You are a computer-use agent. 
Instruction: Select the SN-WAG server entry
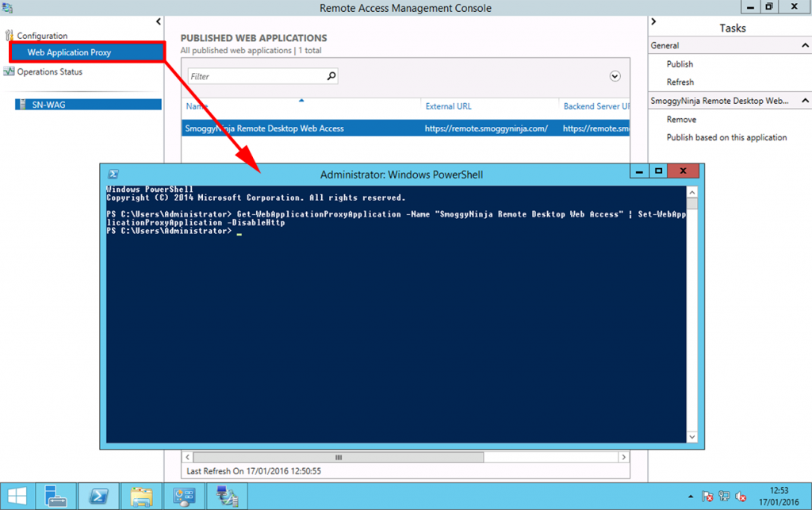coord(88,105)
